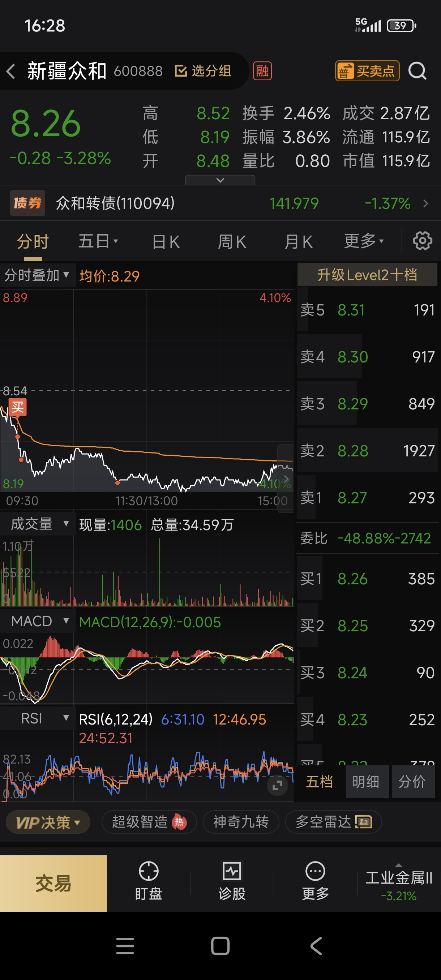Tap the 融 margin-trading badge
The height and width of the screenshot is (980, 441).
tap(262, 71)
